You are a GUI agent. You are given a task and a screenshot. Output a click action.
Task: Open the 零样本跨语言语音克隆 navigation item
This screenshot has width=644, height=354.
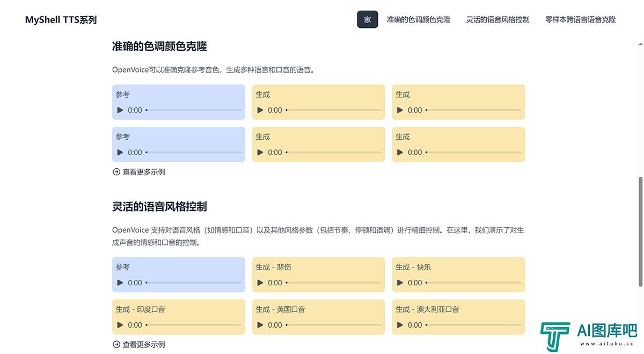581,19
